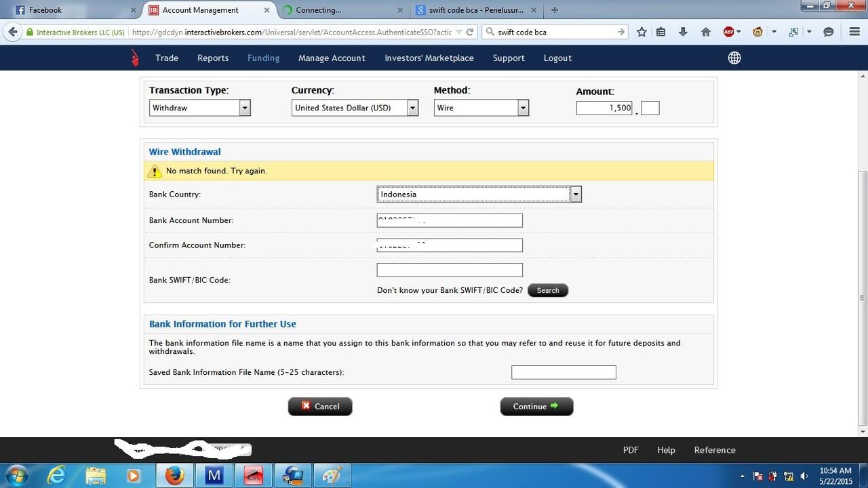Open the Reference link in footer
Viewport: 868px width, 488px height.
(715, 450)
